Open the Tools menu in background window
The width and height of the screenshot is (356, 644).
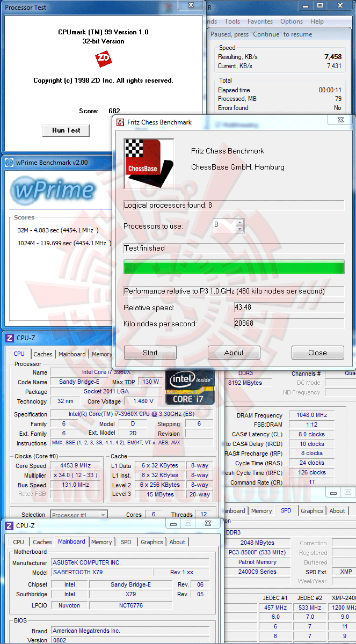coord(233,21)
